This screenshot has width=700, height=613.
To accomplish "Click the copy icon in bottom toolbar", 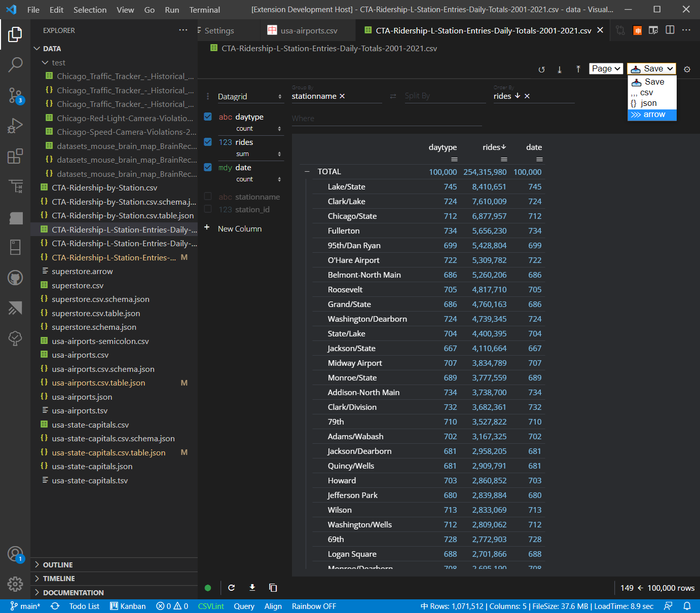I will [x=273, y=588].
